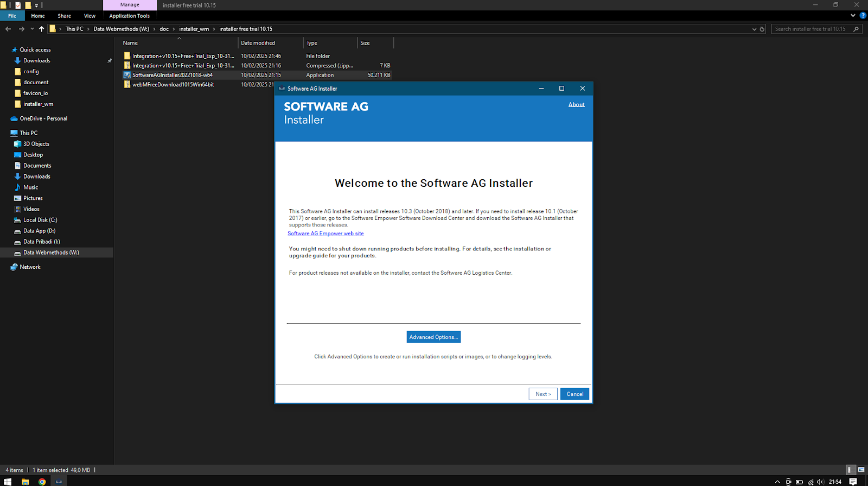Open Desktop in navigation pane

tap(33, 155)
